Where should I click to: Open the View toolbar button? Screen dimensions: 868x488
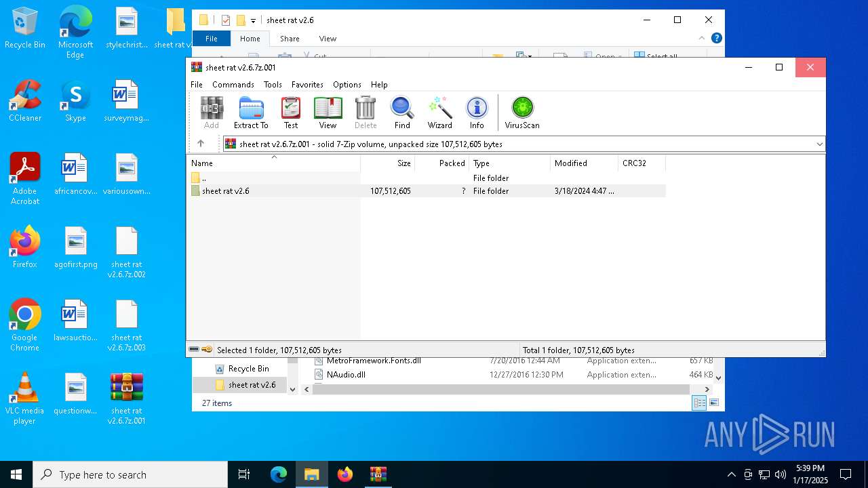pyautogui.click(x=328, y=113)
